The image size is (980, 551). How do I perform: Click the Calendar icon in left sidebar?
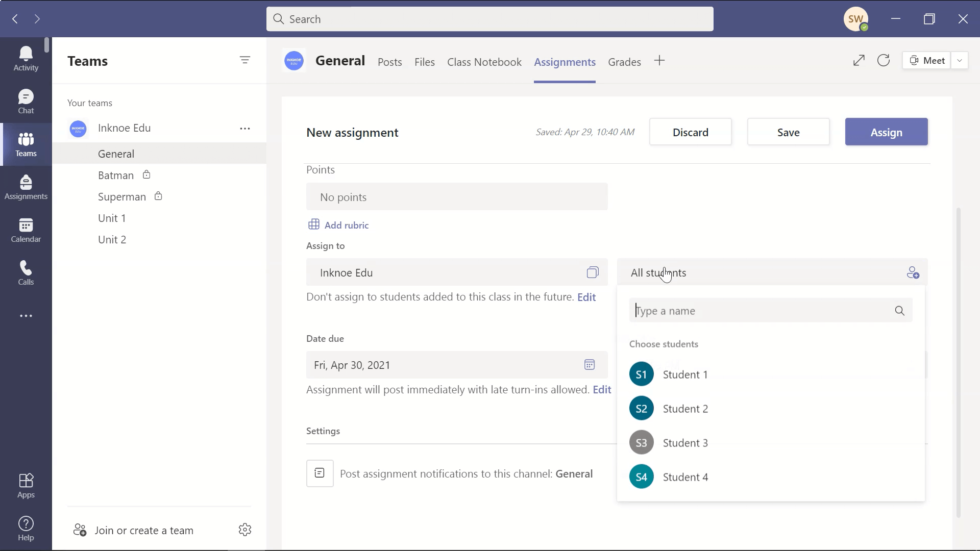click(26, 224)
